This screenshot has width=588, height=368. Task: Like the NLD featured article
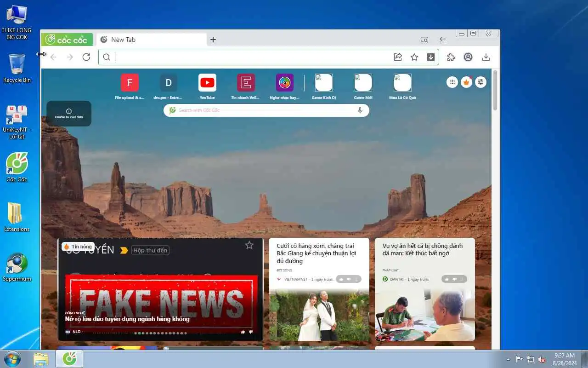243,332
